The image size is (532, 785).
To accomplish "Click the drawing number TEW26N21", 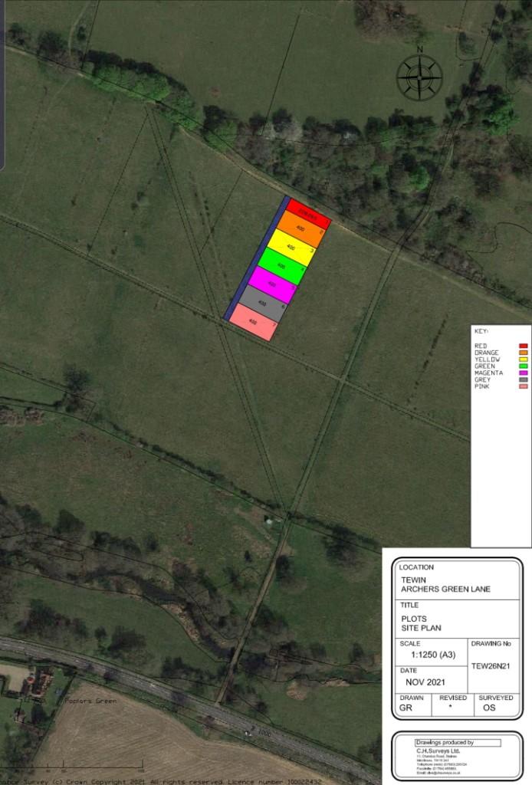I will coord(491,666).
